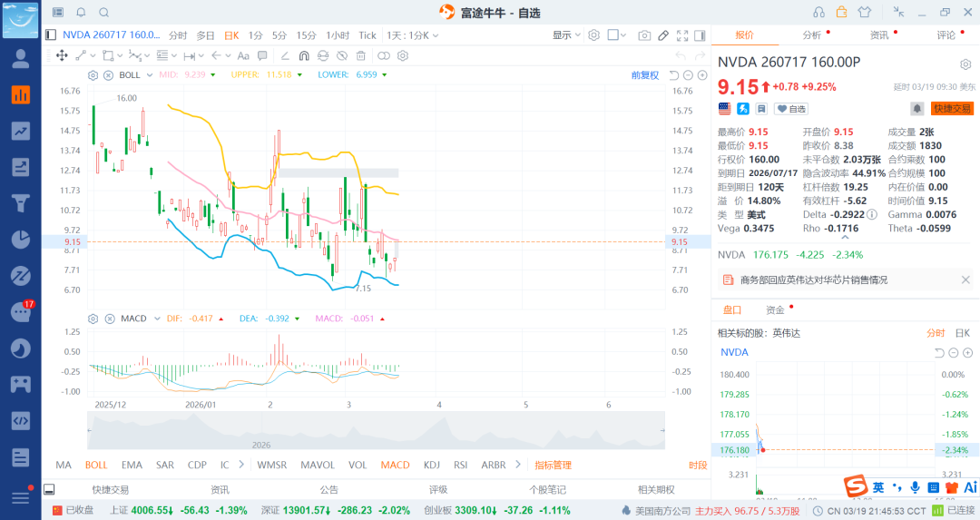Open the user account sidebar icon
This screenshot has width=980, height=520.
pos(21,59)
